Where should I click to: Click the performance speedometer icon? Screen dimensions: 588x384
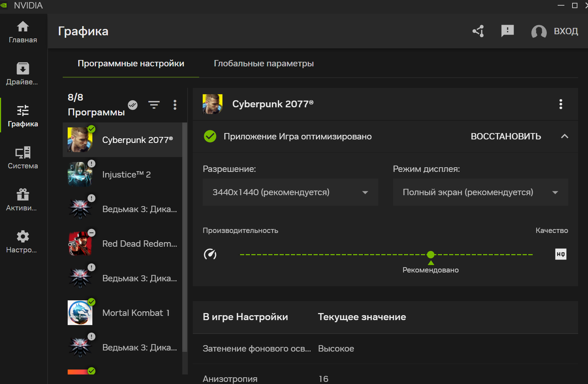click(210, 254)
